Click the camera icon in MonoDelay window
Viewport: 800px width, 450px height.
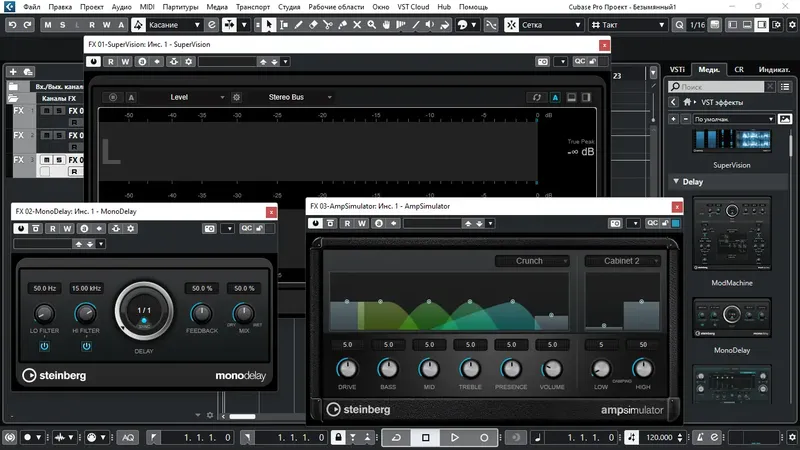(209, 229)
